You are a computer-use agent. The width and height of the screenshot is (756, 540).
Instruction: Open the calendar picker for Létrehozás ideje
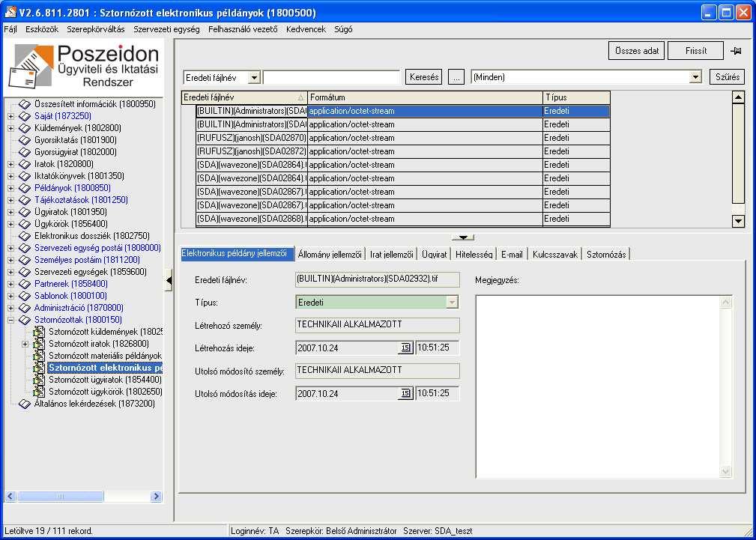[405, 348]
